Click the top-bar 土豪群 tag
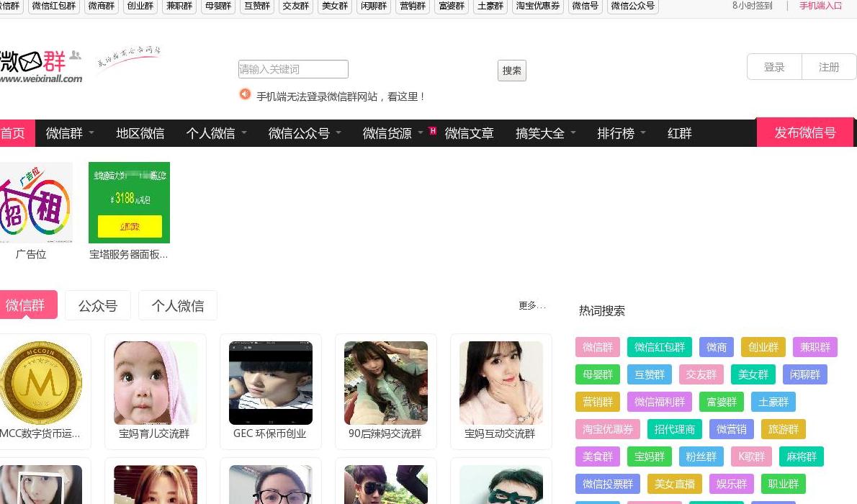857x504 pixels. coord(490,6)
